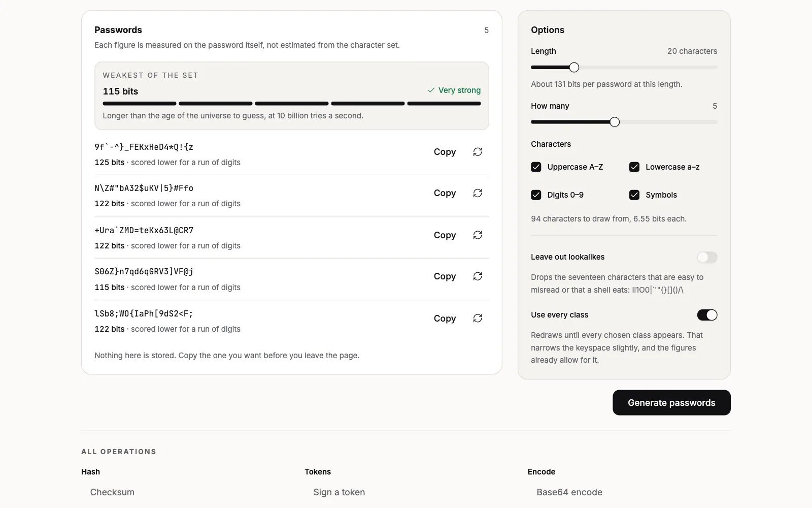Uncheck the Digits 0–9 checkbox

[536, 195]
